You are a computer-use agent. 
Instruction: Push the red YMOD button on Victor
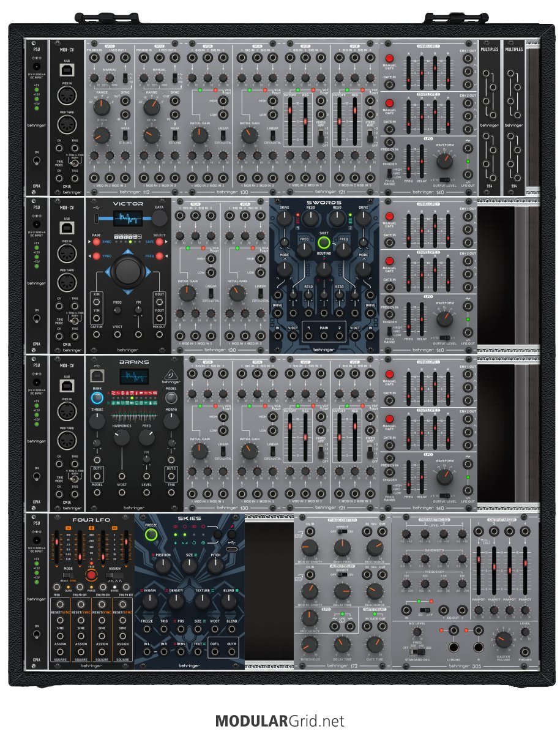click(x=96, y=256)
